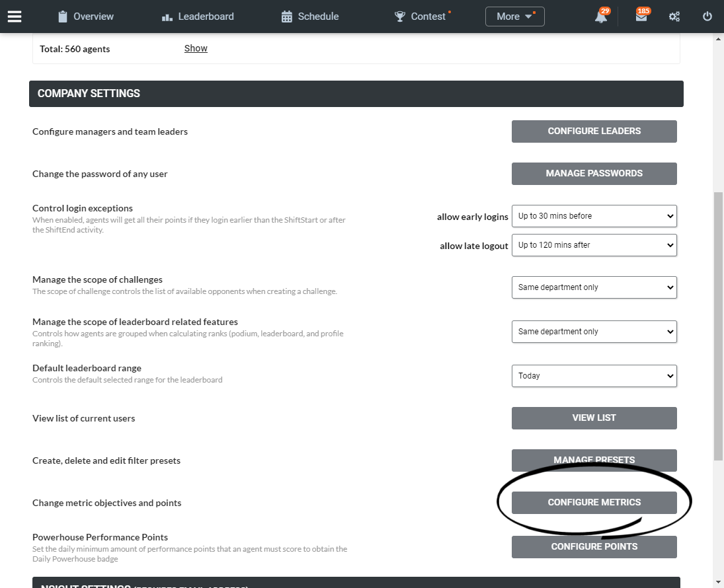724x588 pixels.
Task: Click 'Powerhouse Performance Points' heading
Action: pyautogui.click(x=101, y=537)
